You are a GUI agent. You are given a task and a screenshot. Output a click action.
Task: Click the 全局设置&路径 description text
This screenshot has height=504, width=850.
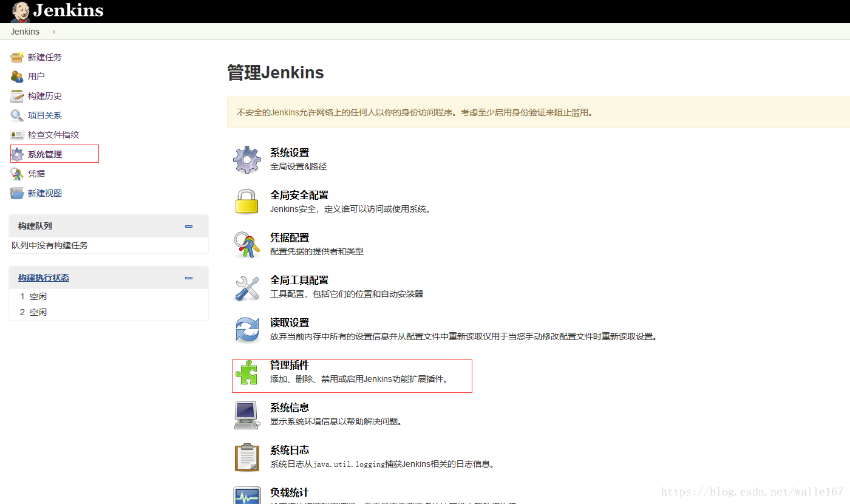click(x=298, y=166)
